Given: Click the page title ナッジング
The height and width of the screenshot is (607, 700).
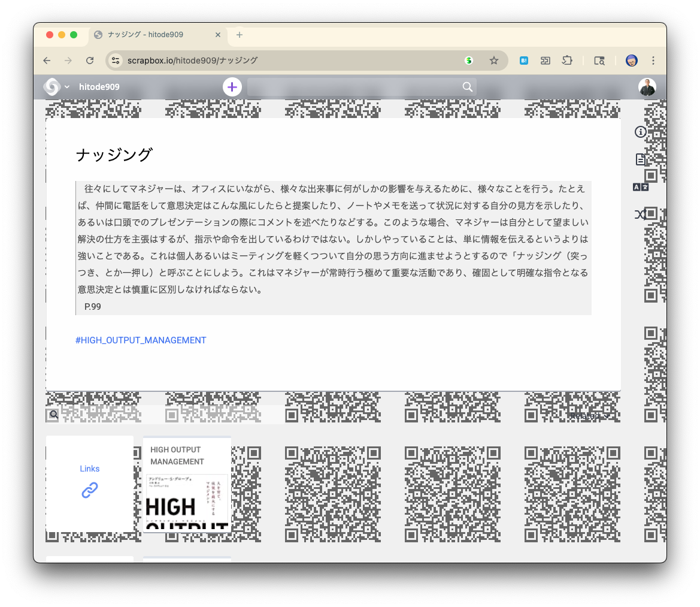Looking at the screenshot, I should (114, 155).
